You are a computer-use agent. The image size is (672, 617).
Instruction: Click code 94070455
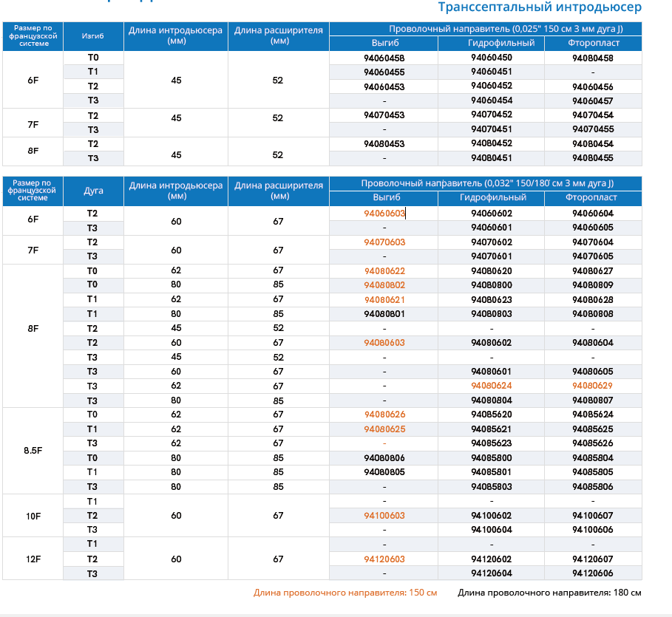point(593,129)
